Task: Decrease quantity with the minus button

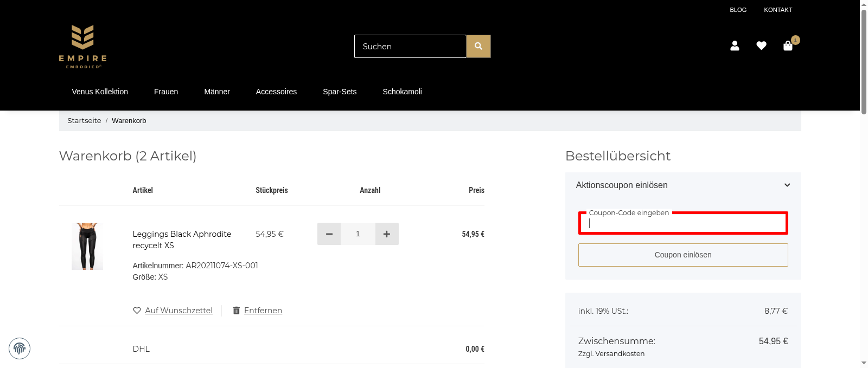Action: pyautogui.click(x=329, y=234)
